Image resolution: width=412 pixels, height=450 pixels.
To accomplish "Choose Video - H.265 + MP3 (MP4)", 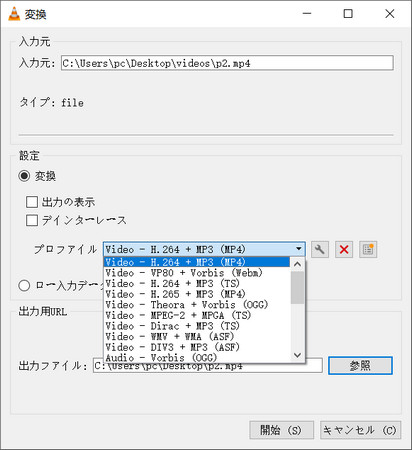I will coord(197,294).
